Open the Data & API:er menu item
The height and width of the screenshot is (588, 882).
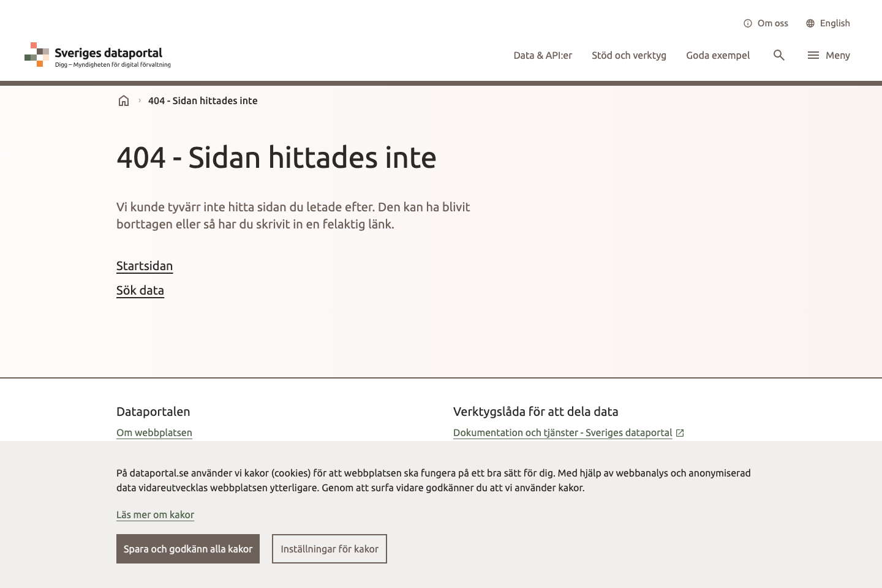click(x=543, y=55)
